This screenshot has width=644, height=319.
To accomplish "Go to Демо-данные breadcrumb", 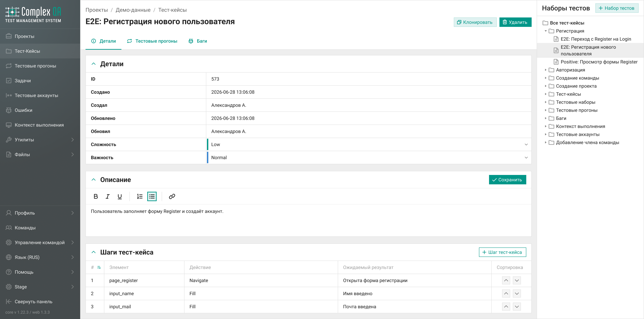I will pos(133,10).
